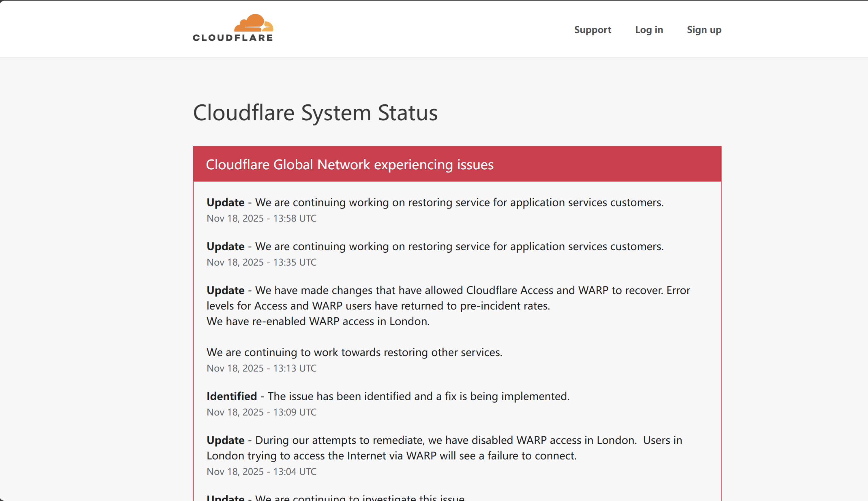
Task: Click the partially visible bottom Update entry
Action: [x=335, y=497]
